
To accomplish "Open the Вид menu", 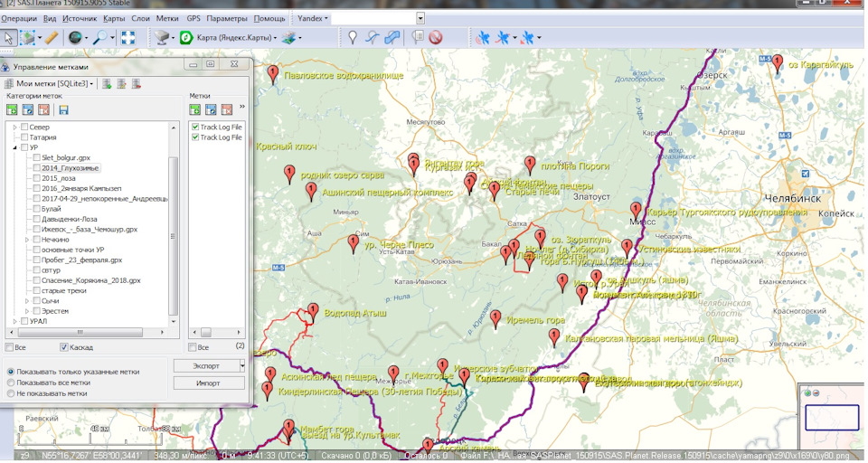I will pos(50,18).
